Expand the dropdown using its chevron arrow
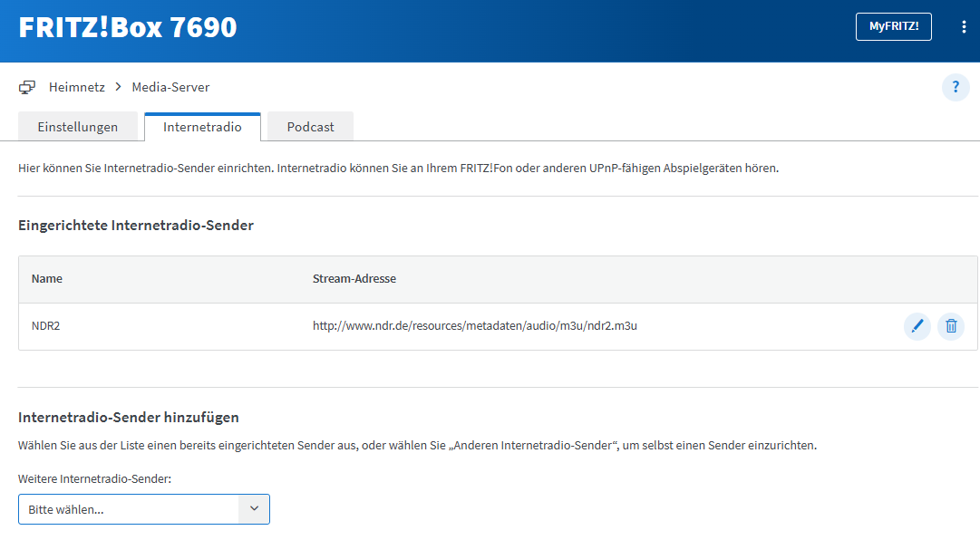The image size is (980, 540). (254, 509)
